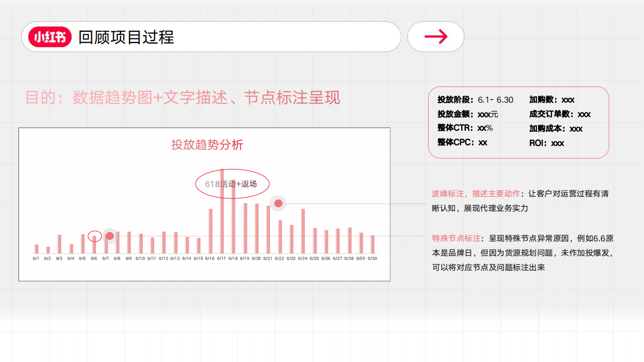Click the bar above the 6/29 label
The width and height of the screenshot is (644, 362).
361,243
